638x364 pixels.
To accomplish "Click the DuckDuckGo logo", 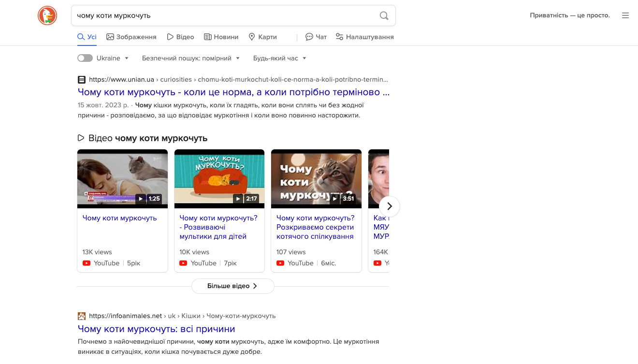I will [x=47, y=15].
